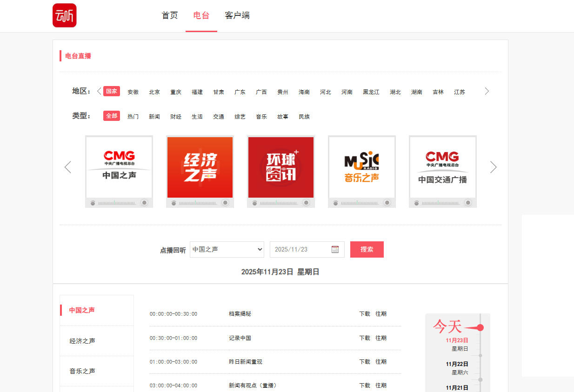574x392 pixels.
Task: Select region filter 贵州
Action: coord(283,92)
